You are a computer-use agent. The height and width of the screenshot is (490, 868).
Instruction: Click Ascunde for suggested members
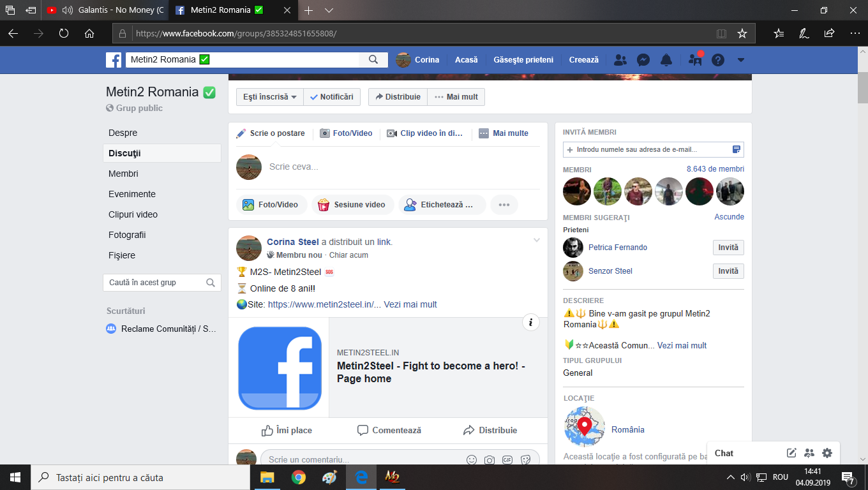pyautogui.click(x=729, y=217)
